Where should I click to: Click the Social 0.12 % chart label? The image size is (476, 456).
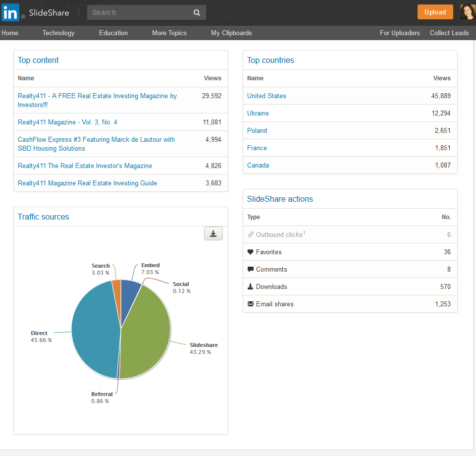point(182,287)
